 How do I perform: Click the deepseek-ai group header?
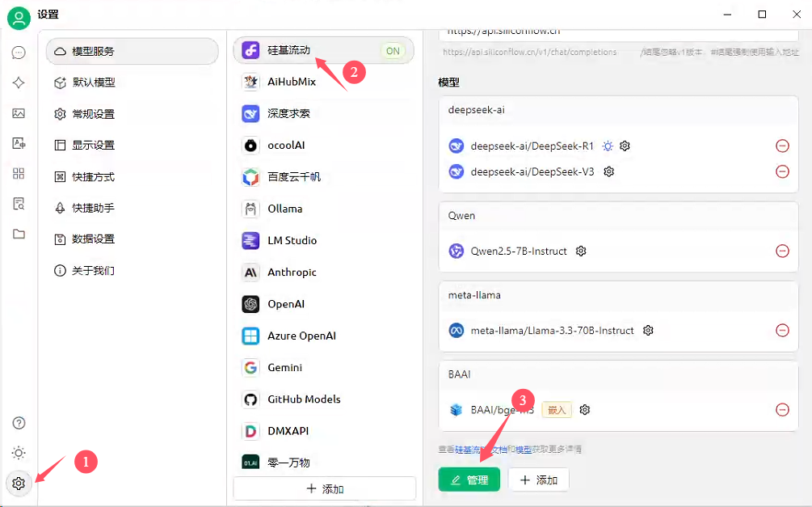(618, 110)
